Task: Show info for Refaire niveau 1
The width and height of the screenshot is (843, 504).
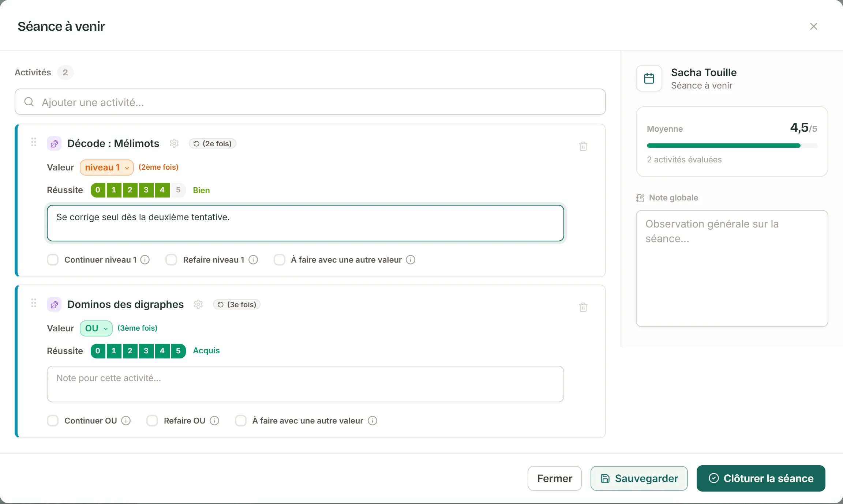Action: point(253,260)
